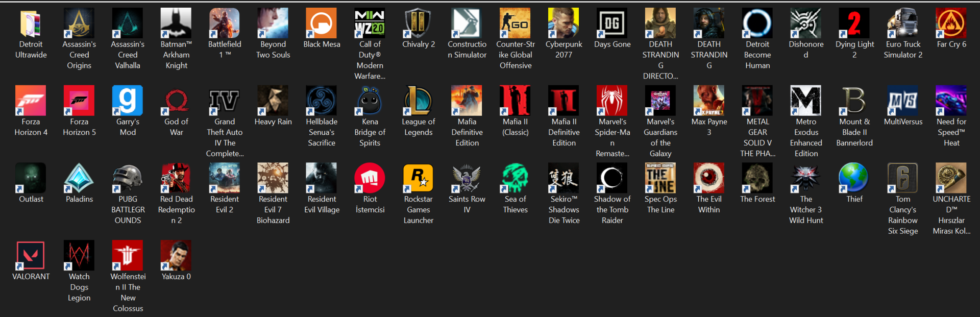Click the MultiVersus shortcut
This screenshot has width=980, height=317.
[x=903, y=101]
